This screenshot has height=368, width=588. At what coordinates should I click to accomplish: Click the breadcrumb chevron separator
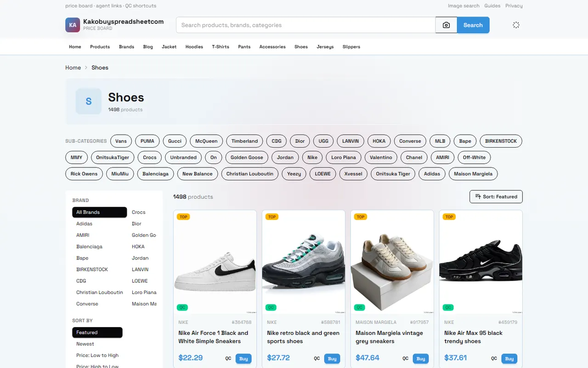pyautogui.click(x=86, y=68)
